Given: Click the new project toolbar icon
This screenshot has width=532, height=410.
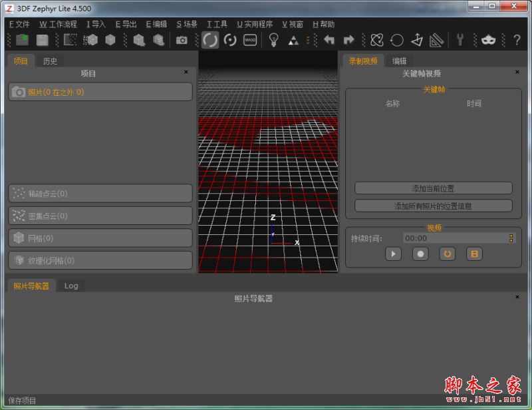Looking at the screenshot, I should pos(22,40).
